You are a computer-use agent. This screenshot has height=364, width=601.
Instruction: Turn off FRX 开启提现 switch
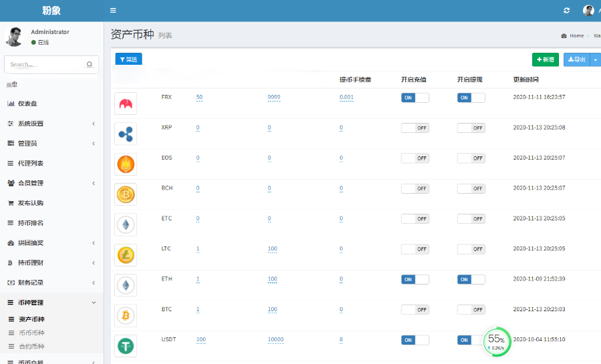click(471, 98)
